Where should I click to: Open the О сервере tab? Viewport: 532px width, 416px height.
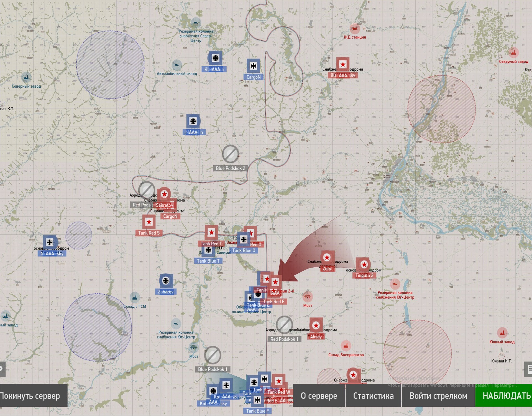point(319,396)
